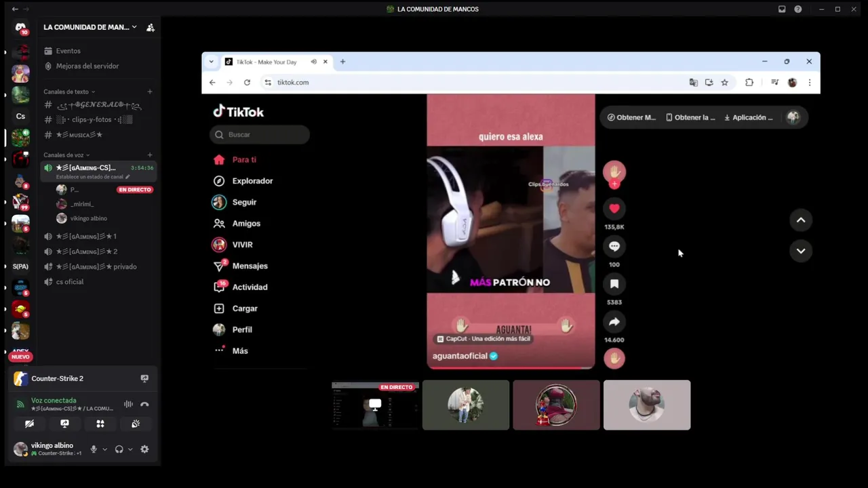Save TikTok video with bookmark icon
This screenshot has width=868, height=488.
pos(614,284)
